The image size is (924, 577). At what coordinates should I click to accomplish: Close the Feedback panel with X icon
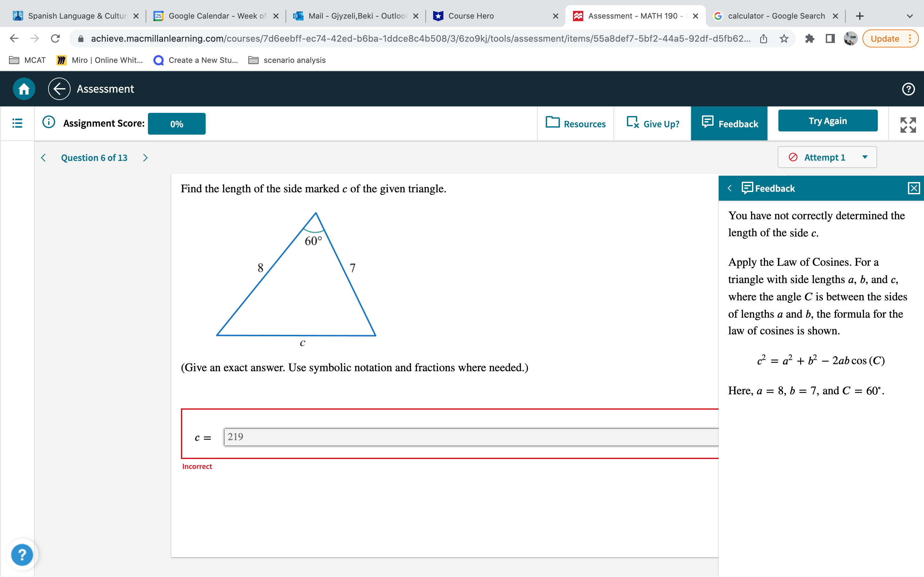point(914,188)
